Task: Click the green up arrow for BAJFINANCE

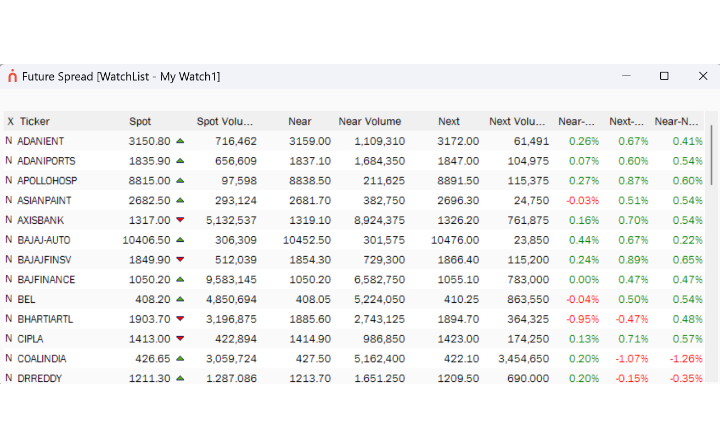Action: pos(180,279)
